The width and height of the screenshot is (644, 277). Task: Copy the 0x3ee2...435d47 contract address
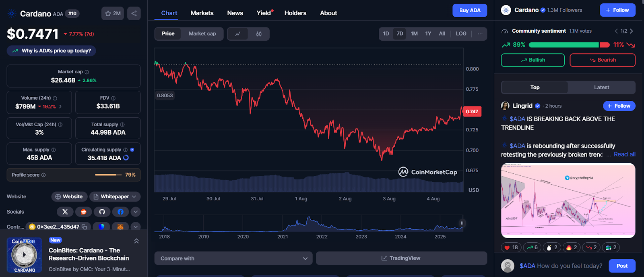(84, 227)
